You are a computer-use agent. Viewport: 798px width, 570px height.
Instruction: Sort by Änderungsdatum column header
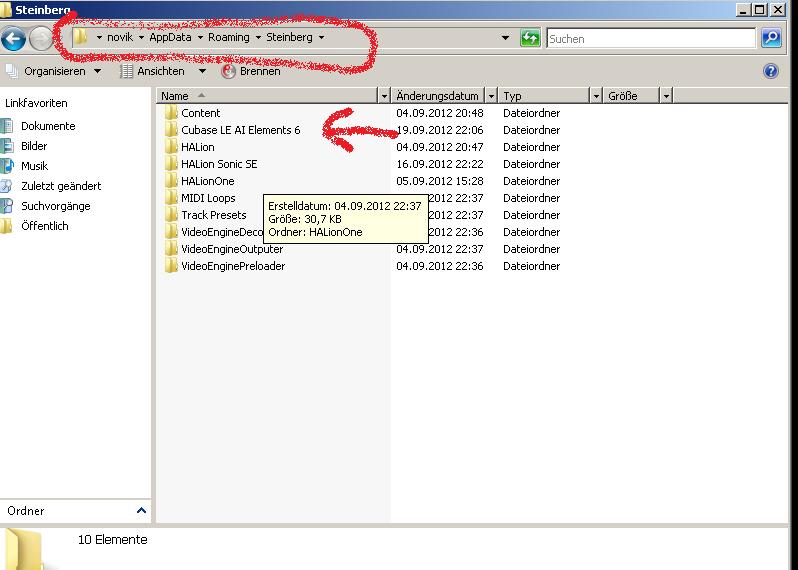pos(438,96)
